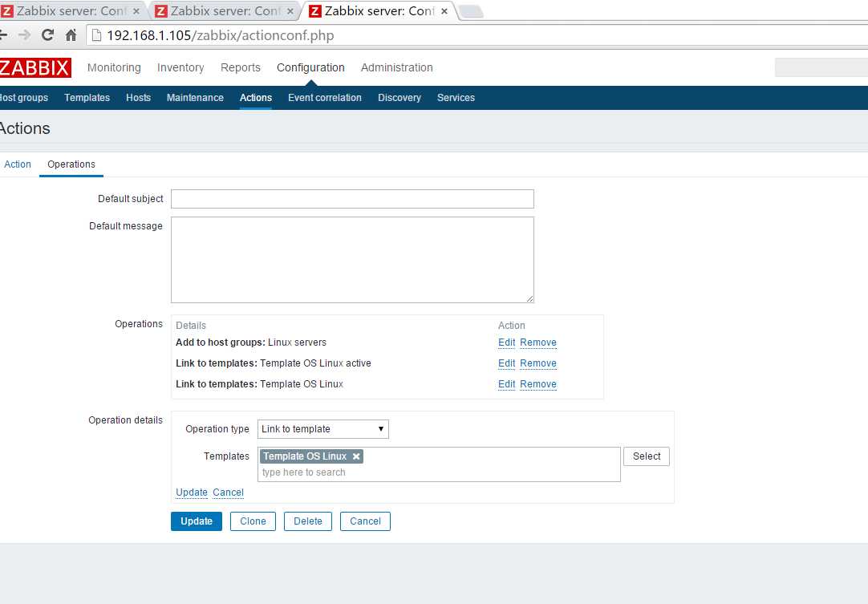Reload the page with refresh icon
Image resolution: width=868 pixels, height=604 pixels.
click(47, 35)
